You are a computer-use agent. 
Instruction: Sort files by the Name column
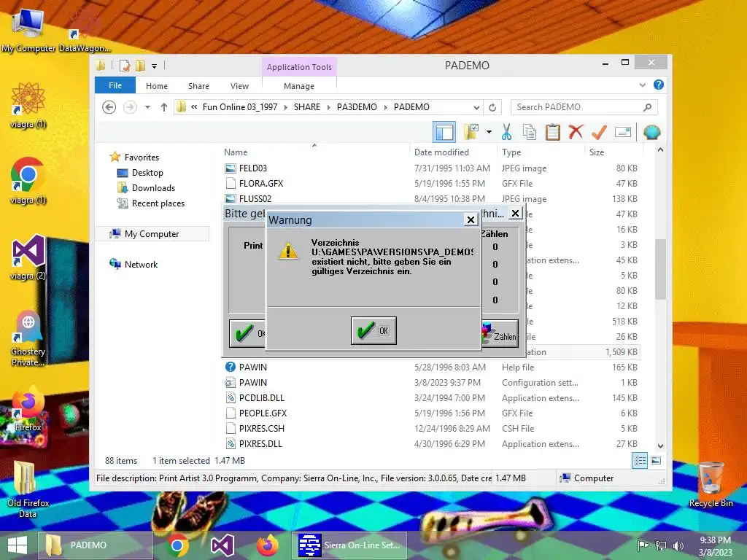click(314, 152)
